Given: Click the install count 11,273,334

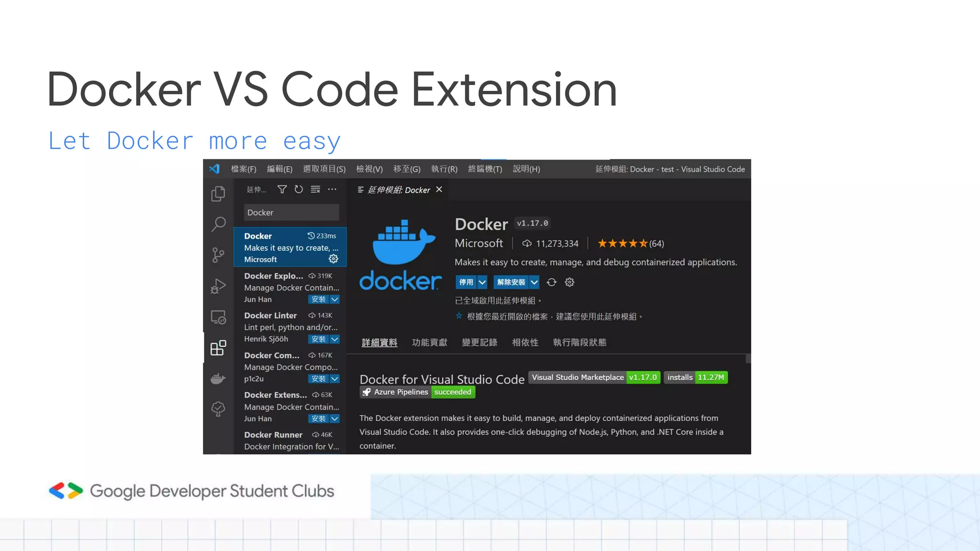Looking at the screenshot, I should [x=550, y=243].
